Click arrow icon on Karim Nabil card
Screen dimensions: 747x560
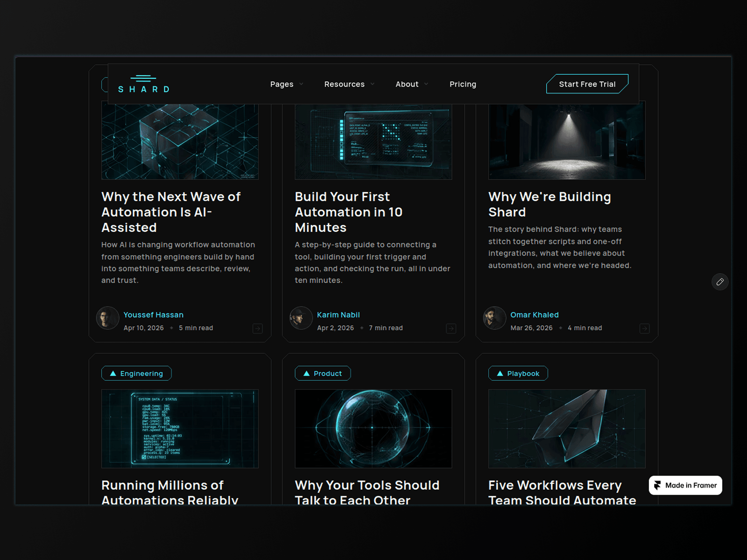(451, 329)
